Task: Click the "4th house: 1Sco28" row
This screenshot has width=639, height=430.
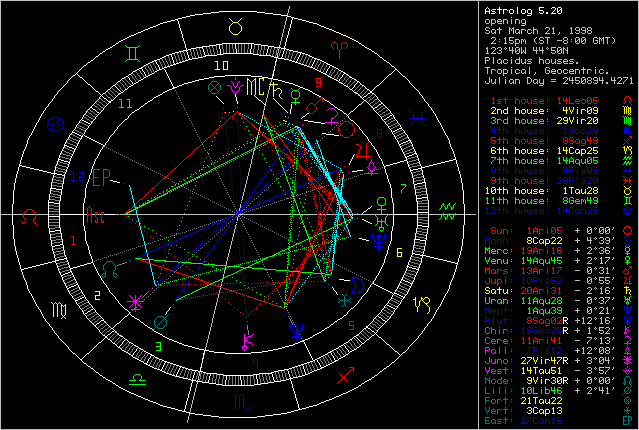Action: pos(562,131)
